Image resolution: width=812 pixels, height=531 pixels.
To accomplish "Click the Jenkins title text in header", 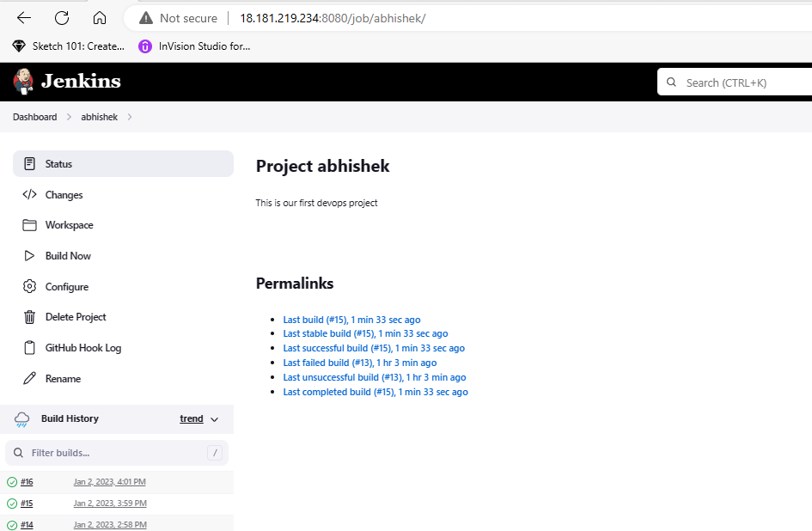I will (81, 82).
